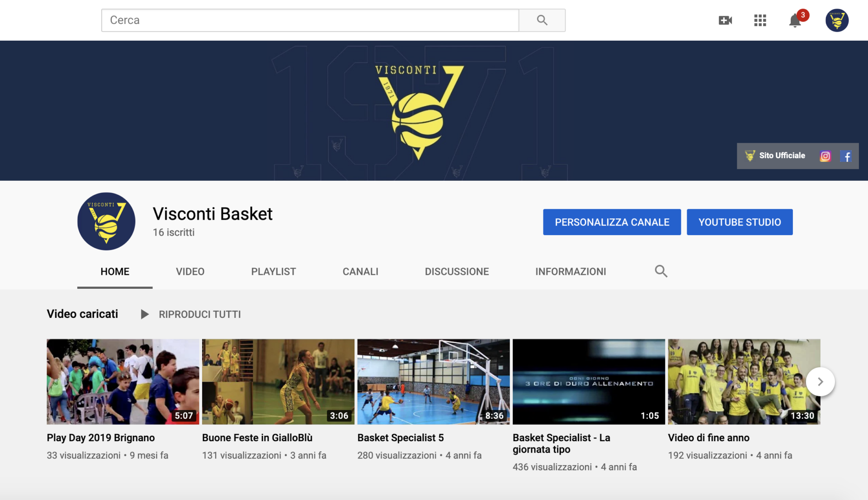Click the channel search magnifier icon
This screenshot has width=868, height=500.
click(x=661, y=271)
